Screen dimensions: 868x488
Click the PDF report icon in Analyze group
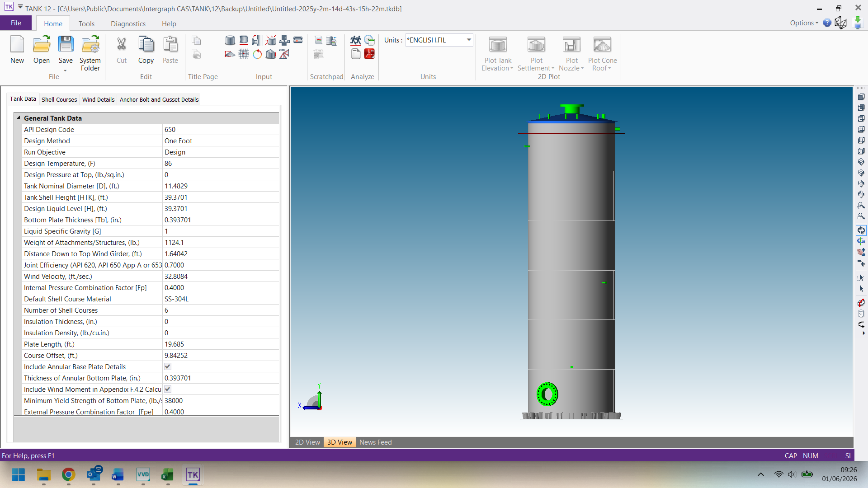click(369, 54)
